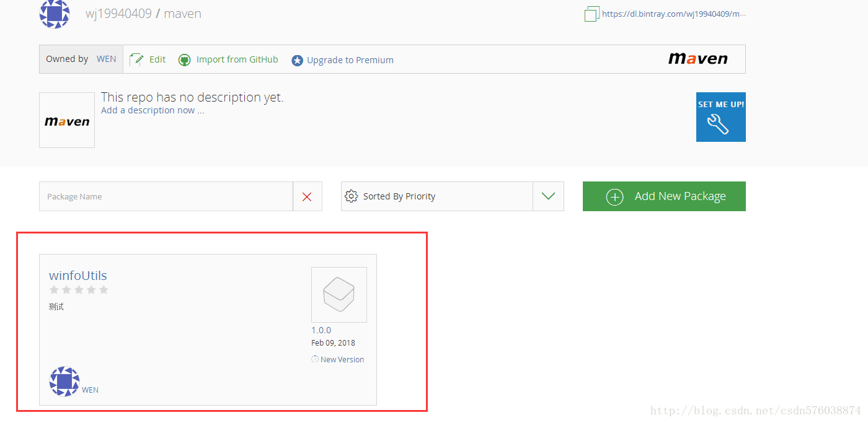The image size is (868, 423).
Task: Click the WEN avatar in the package card
Action: coord(64,382)
